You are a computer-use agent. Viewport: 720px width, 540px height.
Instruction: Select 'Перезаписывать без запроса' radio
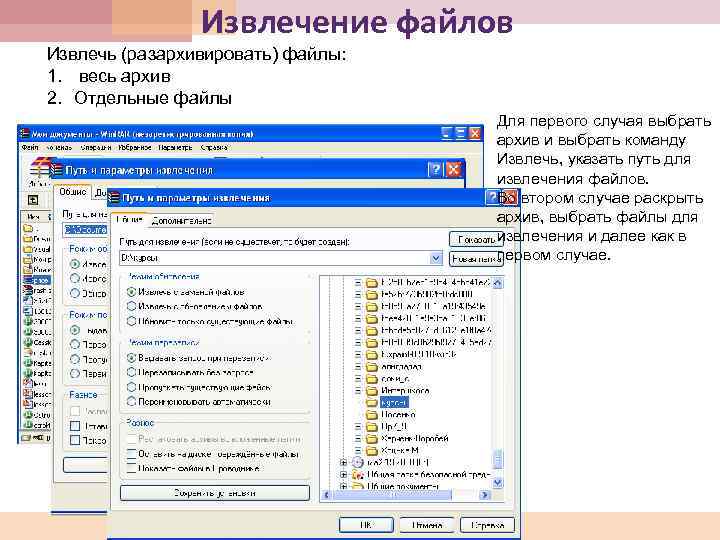132,372
